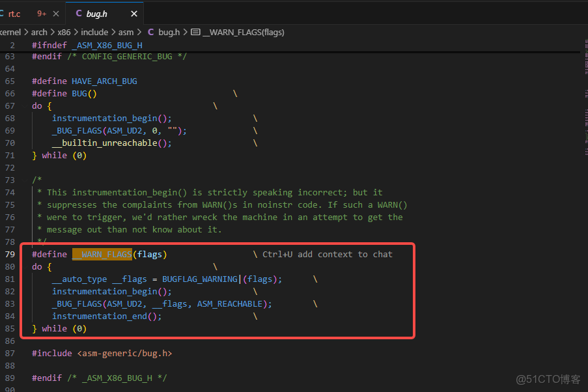Viewport: 588px width, 392px height.
Task: Expand the asm breadcrumb item
Action: pyautogui.click(x=126, y=31)
